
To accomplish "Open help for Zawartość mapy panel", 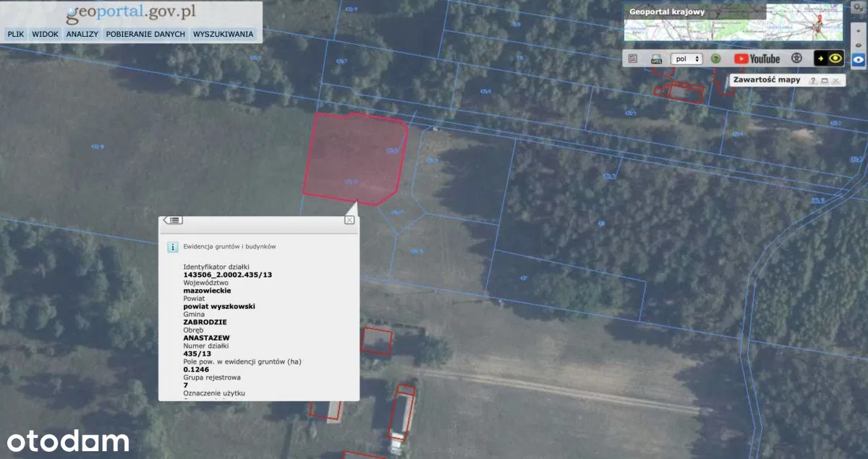I will click(813, 80).
